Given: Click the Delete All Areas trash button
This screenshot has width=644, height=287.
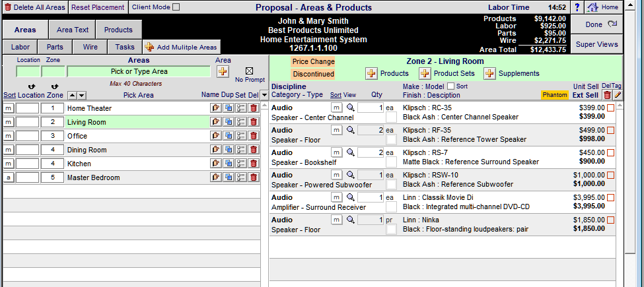Looking at the screenshot, I should tap(34, 7).
